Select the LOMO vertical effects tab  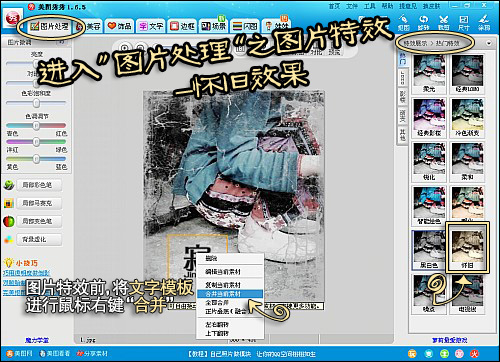(x=403, y=78)
